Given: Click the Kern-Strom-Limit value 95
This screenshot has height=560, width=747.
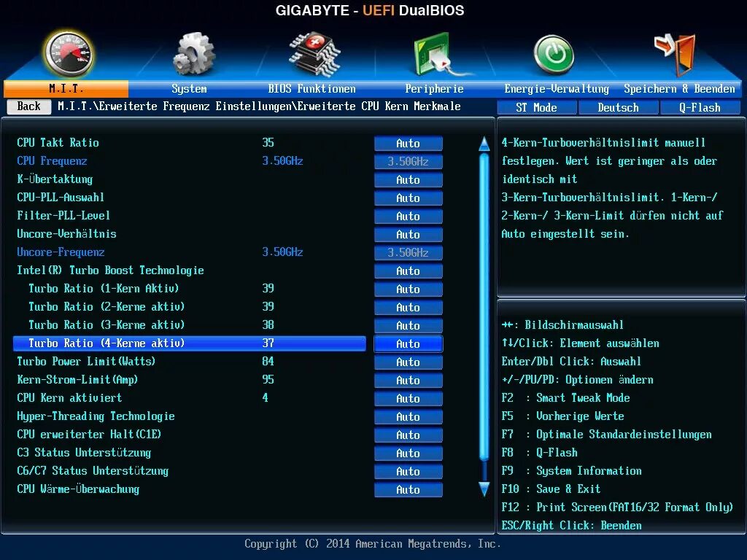Looking at the screenshot, I should click(x=268, y=379).
